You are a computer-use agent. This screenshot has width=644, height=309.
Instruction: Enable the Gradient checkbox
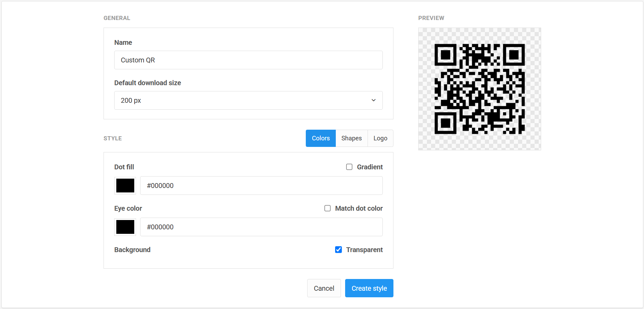tap(349, 167)
